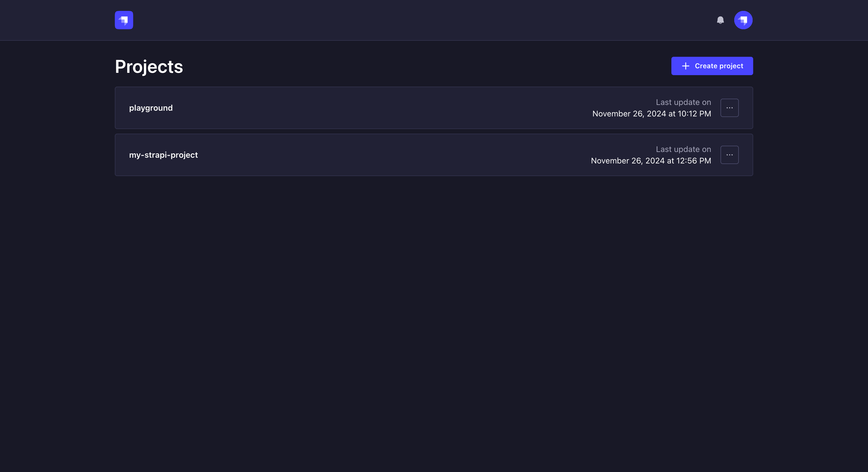Image resolution: width=868 pixels, height=472 pixels.
Task: Click the playground project name label
Action: coord(151,108)
